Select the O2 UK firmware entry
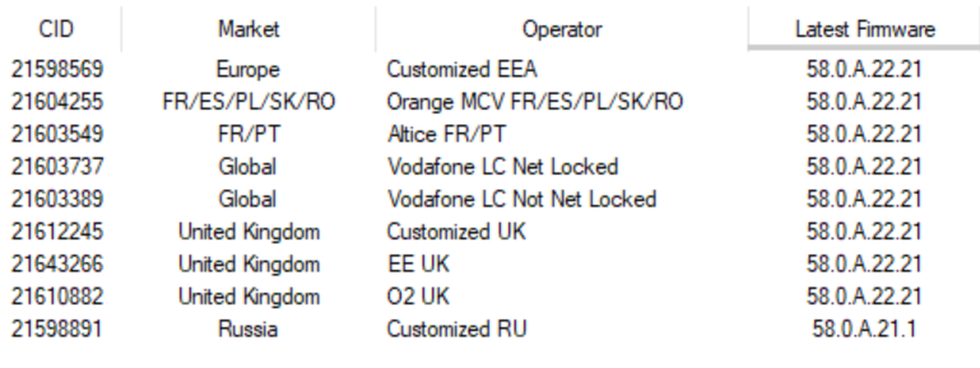The image size is (980, 368). [x=864, y=297]
